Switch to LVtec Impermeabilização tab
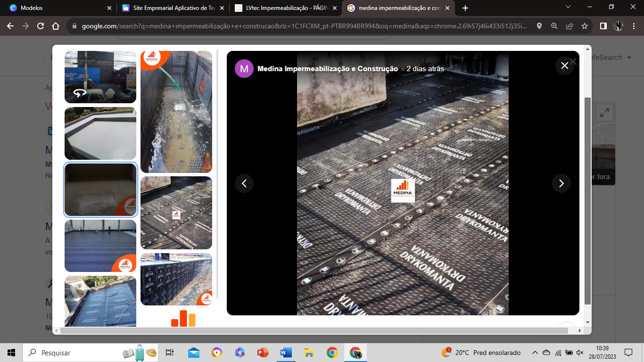 click(x=286, y=8)
